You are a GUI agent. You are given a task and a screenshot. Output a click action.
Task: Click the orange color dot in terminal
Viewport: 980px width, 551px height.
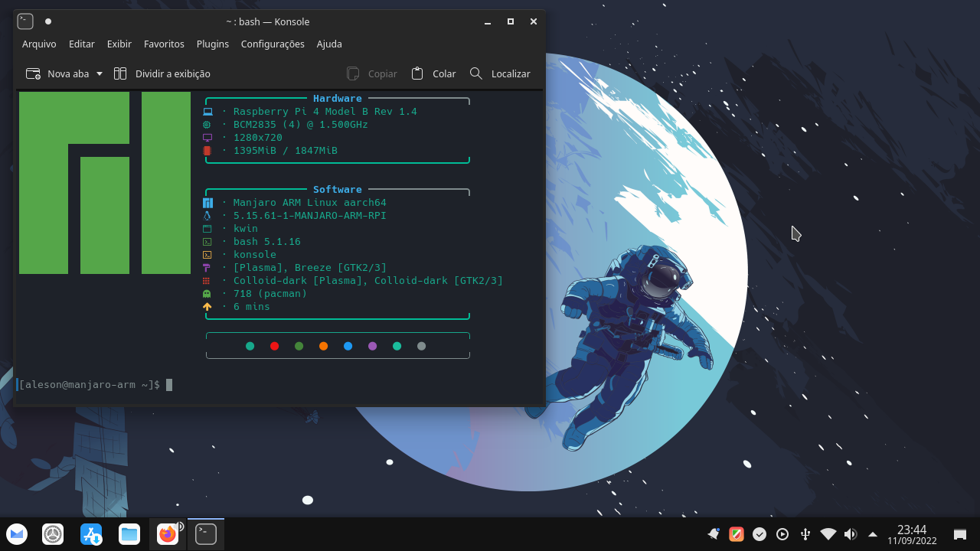pyautogui.click(x=323, y=346)
